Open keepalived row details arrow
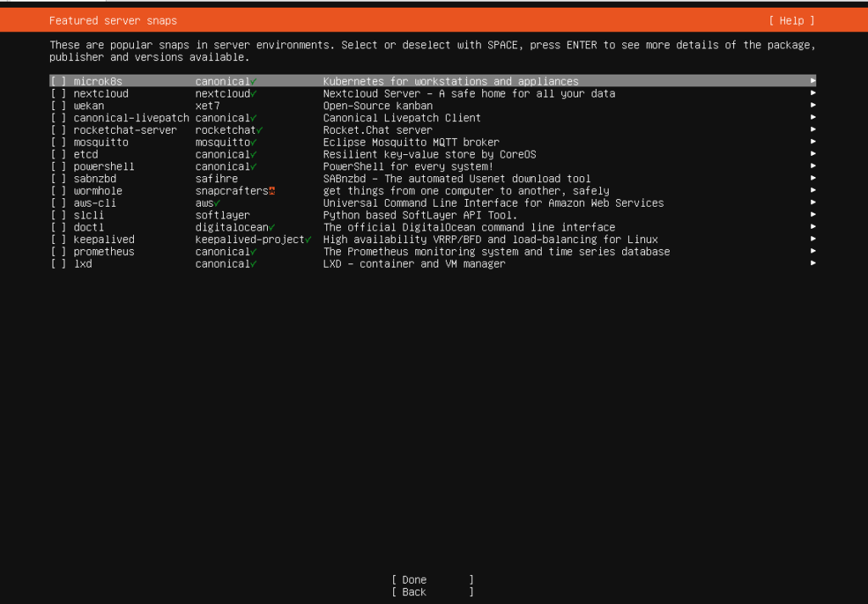This screenshot has width=868, height=604. point(813,239)
